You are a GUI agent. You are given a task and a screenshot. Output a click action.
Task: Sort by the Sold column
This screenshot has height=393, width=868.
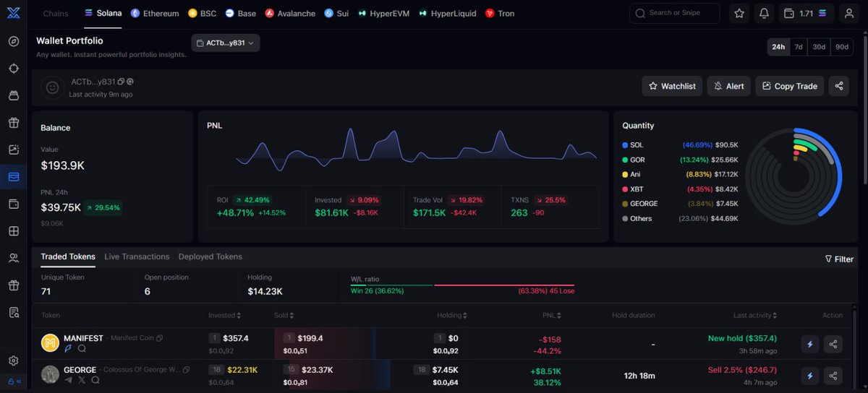tap(284, 315)
